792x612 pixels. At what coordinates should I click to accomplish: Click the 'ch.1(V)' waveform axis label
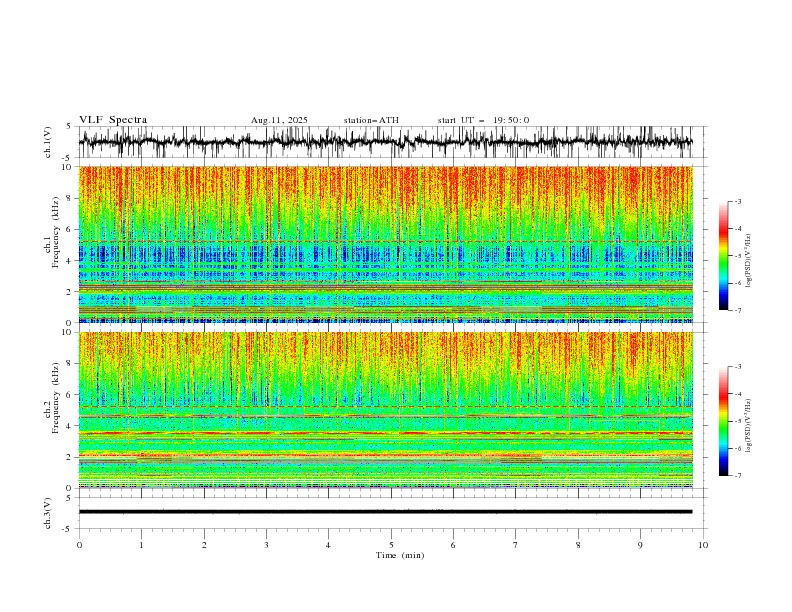(48, 142)
